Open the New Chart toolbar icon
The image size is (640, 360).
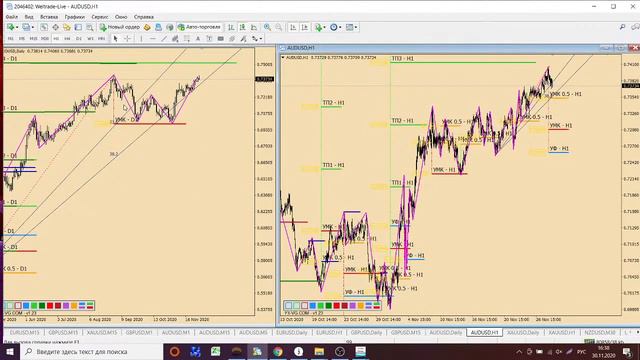click(x=10, y=27)
